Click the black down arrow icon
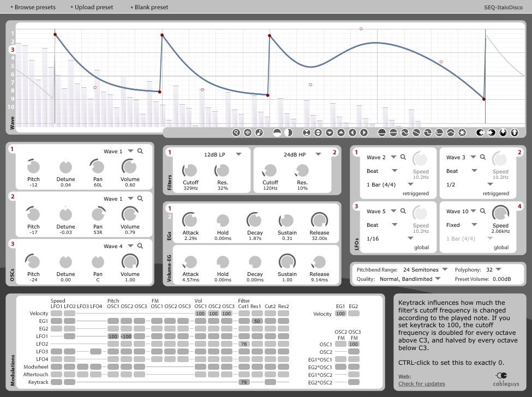This screenshot has width=532, height=397. tap(503, 133)
